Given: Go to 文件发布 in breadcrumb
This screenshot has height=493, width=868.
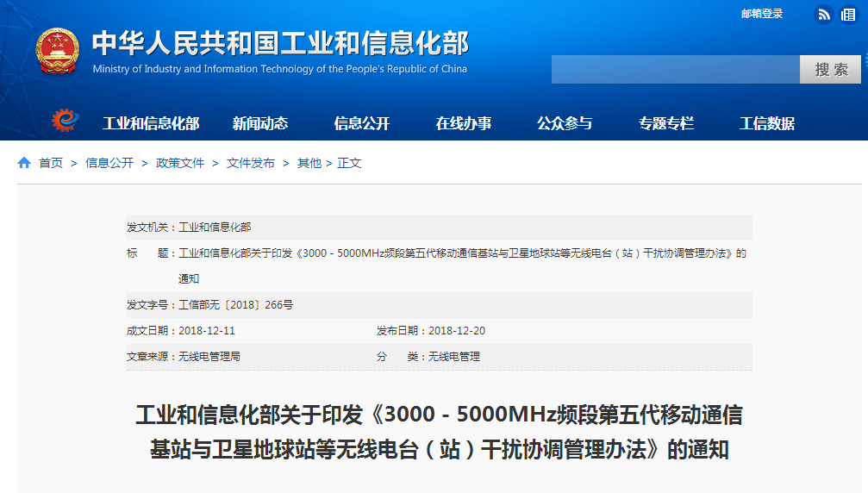Looking at the screenshot, I should click(251, 163).
